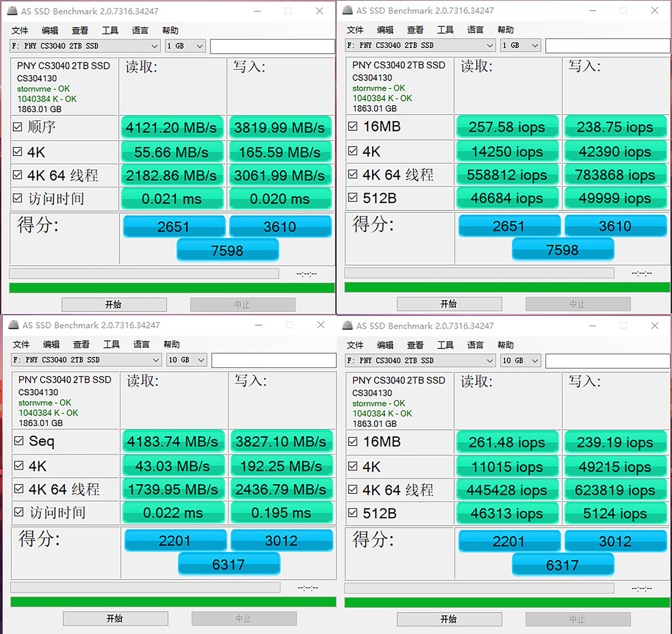
Task: Open the 工具 menu in the 10 GB MB/s window
Action: click(x=112, y=344)
